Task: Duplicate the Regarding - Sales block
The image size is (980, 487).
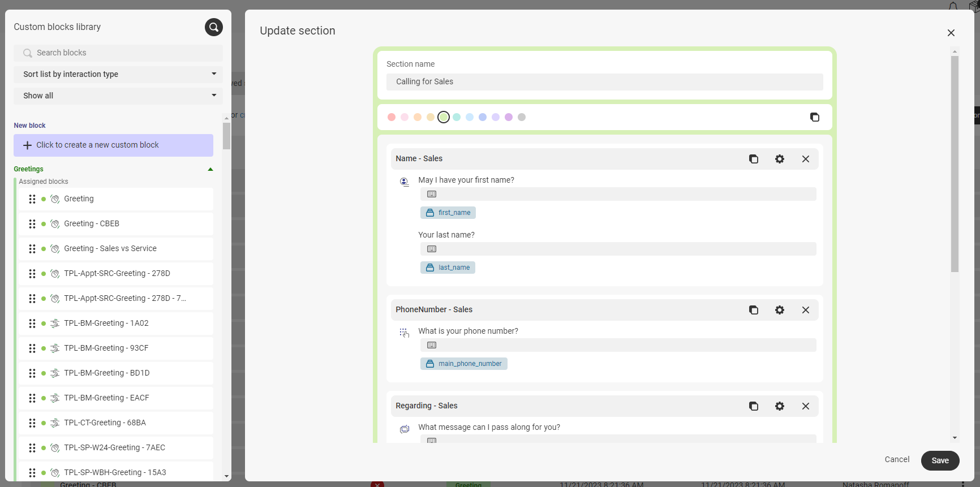Action: tap(754, 406)
